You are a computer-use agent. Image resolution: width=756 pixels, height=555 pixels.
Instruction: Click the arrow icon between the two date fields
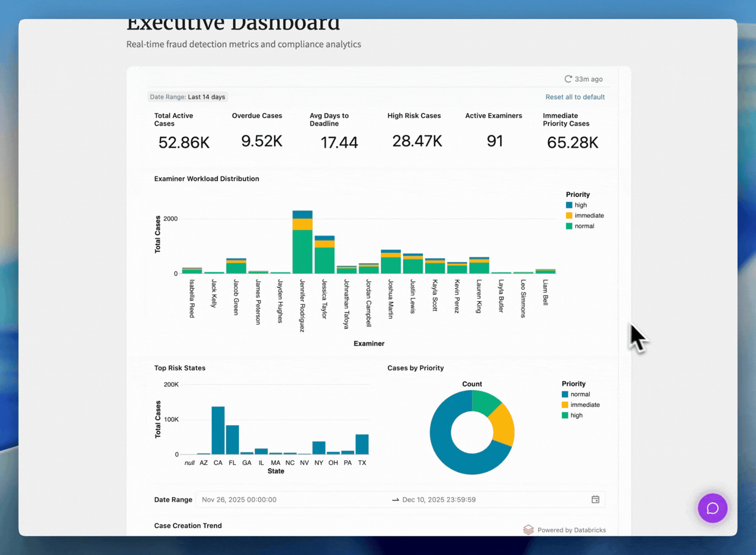(x=395, y=499)
